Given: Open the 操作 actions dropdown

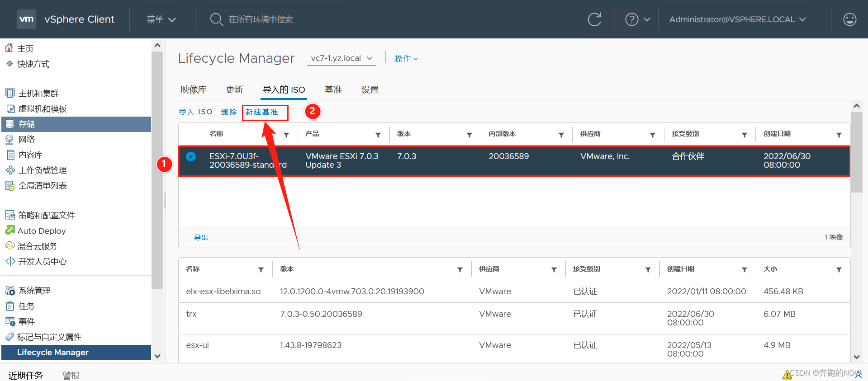Looking at the screenshot, I should (x=406, y=59).
